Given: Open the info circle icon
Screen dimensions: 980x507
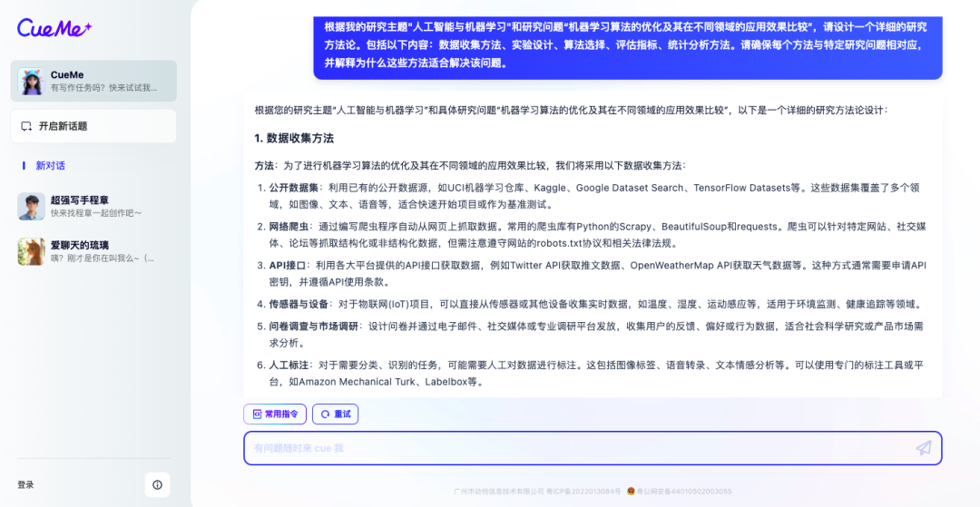Looking at the screenshot, I should (158, 485).
